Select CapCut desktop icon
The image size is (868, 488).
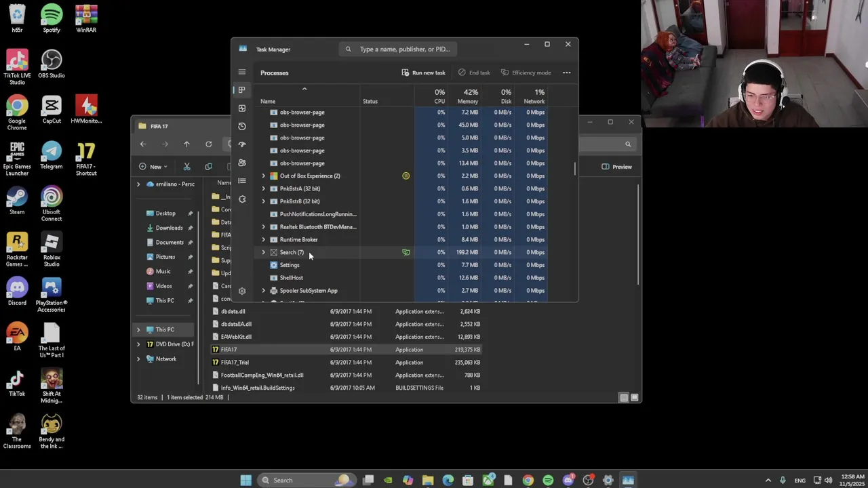pyautogui.click(x=52, y=110)
